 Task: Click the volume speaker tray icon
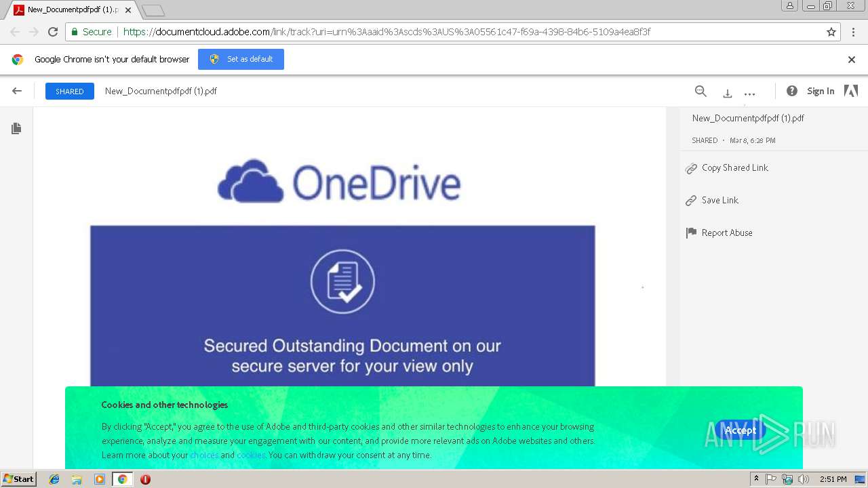tap(804, 479)
